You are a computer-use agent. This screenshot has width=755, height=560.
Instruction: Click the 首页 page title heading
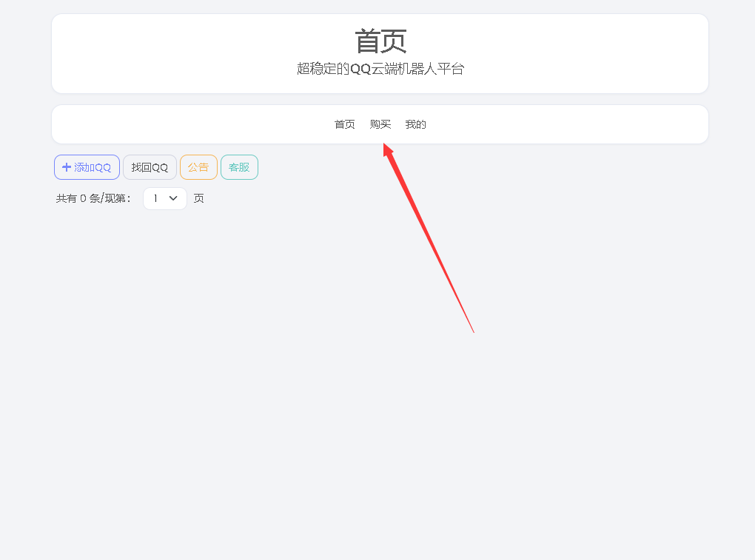tap(380, 42)
